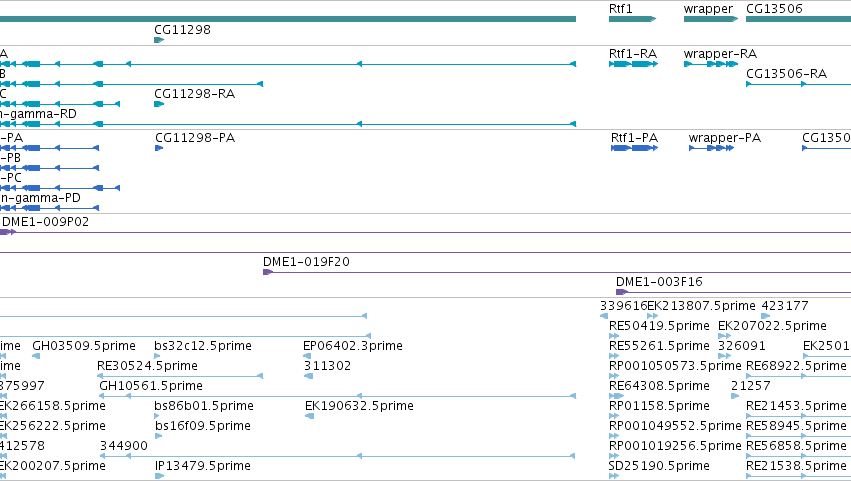This screenshot has height=481, width=851.
Task: Click the Rtf1-PA protein feature
Action: point(634,148)
